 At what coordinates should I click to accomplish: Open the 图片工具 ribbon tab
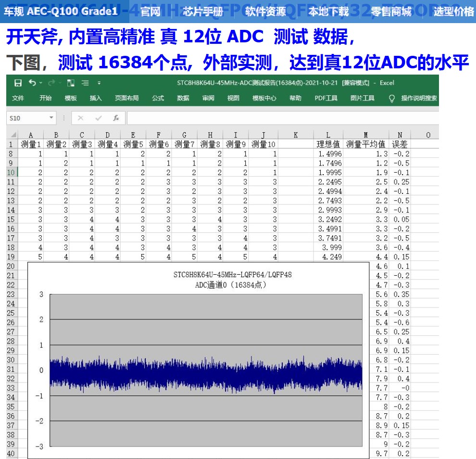tap(362, 98)
